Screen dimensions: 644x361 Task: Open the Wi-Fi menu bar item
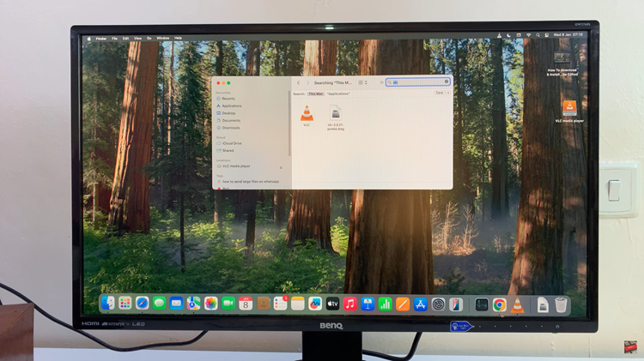point(528,35)
